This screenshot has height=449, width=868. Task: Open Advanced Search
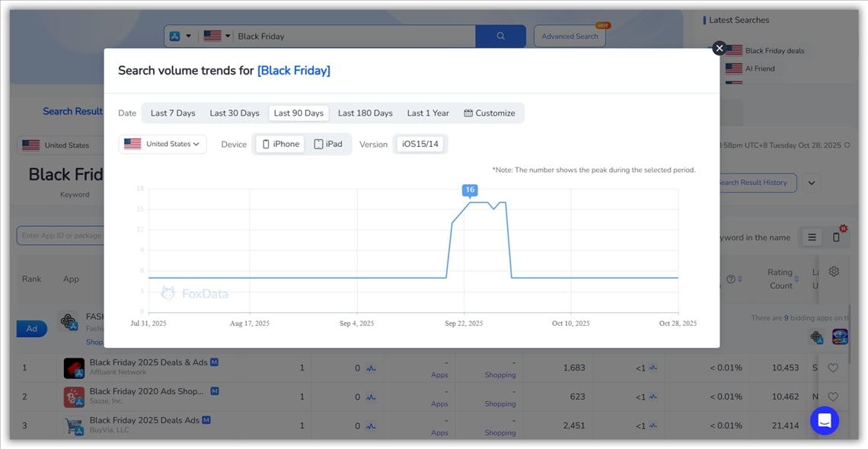click(570, 36)
